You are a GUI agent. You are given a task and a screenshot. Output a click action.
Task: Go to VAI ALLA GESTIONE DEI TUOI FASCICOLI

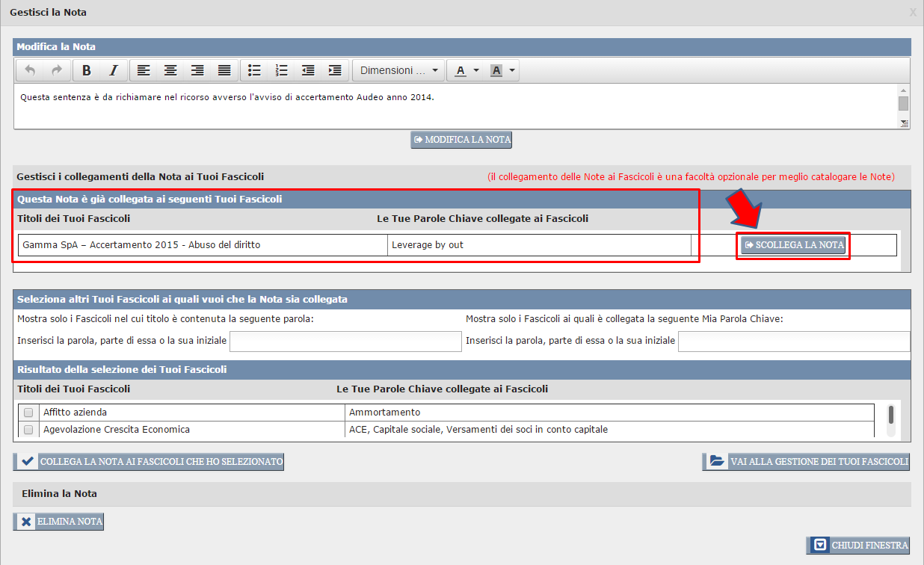[x=806, y=462]
